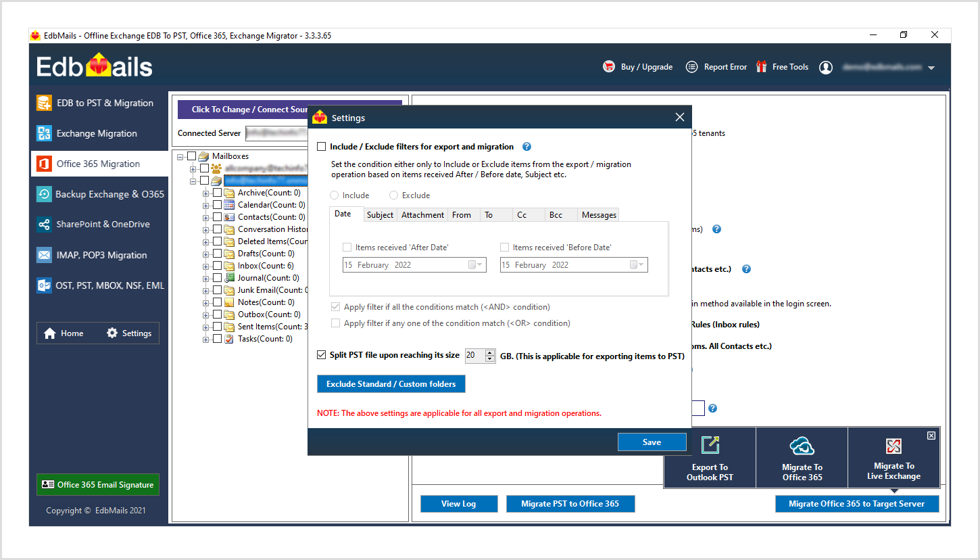Image resolution: width=980 pixels, height=560 pixels.
Task: Expand the Junk Email folder node
Action: point(206,290)
